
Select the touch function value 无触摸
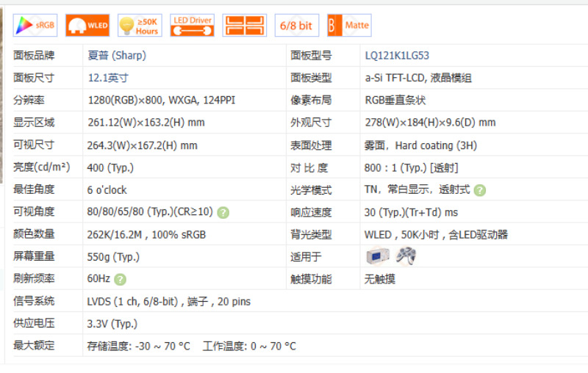(x=379, y=279)
